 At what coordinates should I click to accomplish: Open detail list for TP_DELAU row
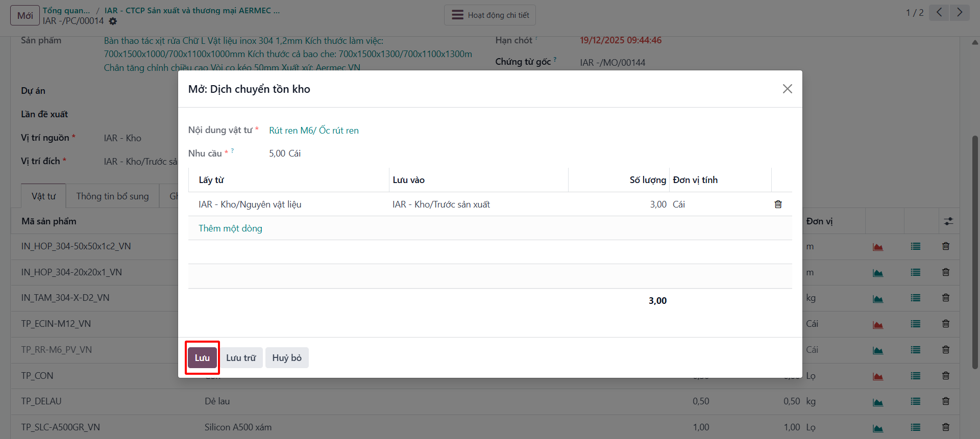916,402
